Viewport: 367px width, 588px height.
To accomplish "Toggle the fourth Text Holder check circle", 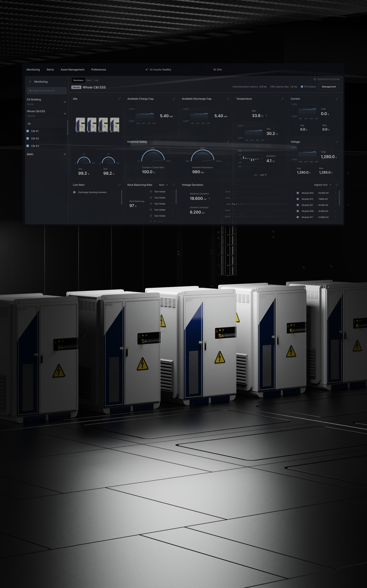I will [151, 210].
